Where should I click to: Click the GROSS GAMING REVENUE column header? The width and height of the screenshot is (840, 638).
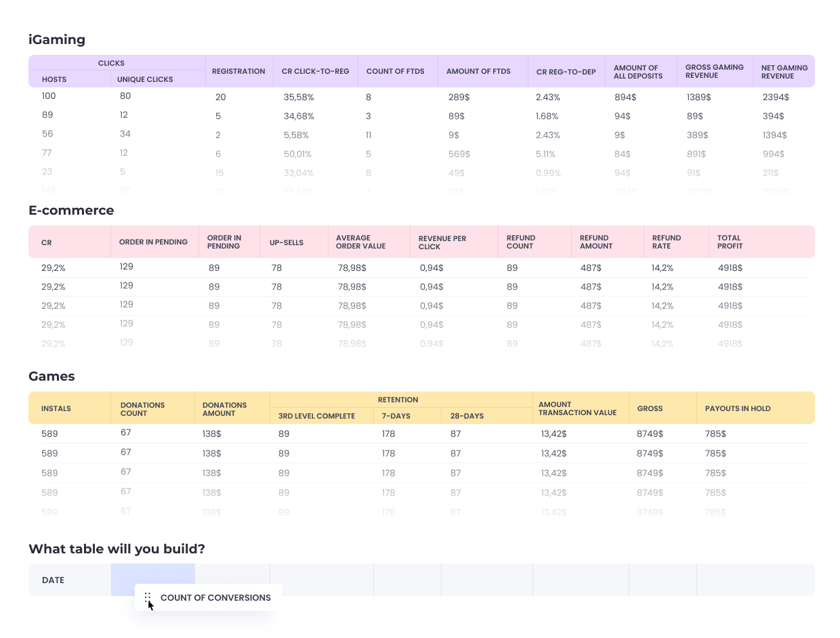[714, 71]
